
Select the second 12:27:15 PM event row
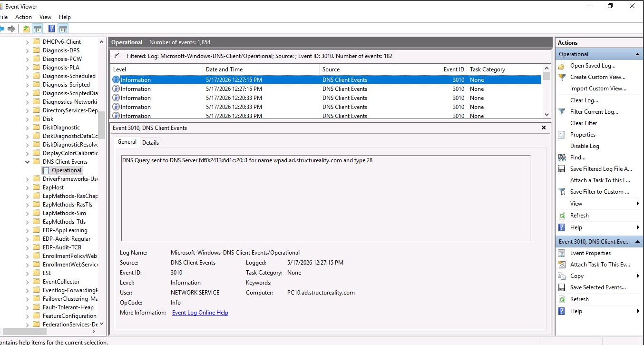pyautogui.click(x=326, y=89)
